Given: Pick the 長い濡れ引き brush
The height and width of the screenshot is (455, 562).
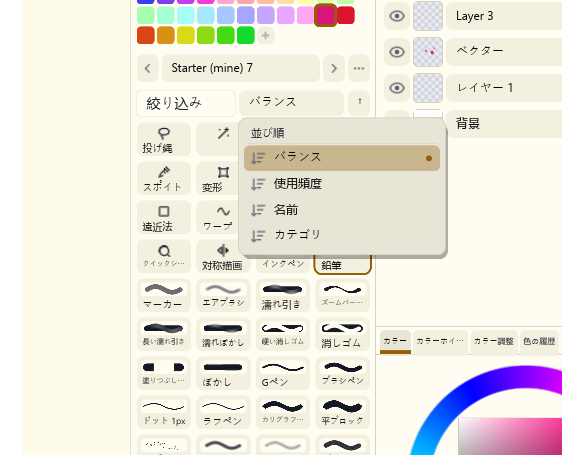Looking at the screenshot, I should pos(164,335).
